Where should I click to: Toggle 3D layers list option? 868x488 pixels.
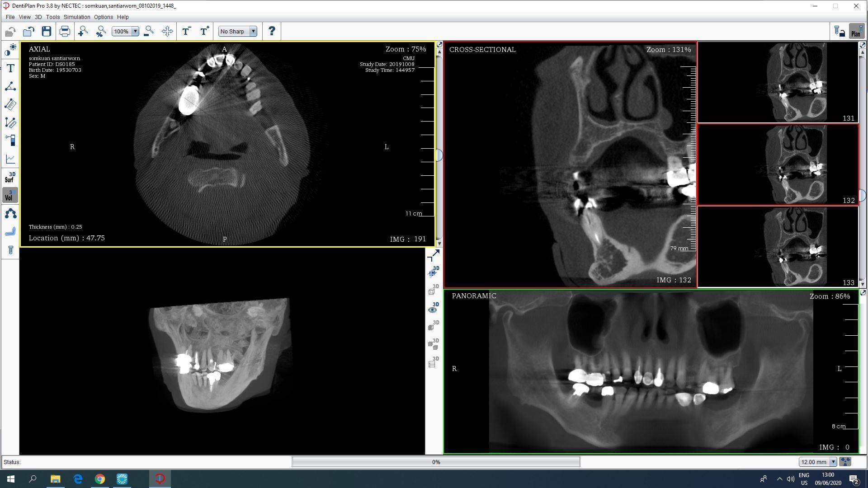pos(433,362)
